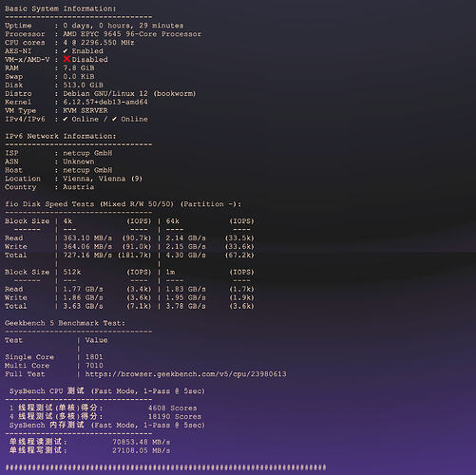476x475 pixels.
Task: Click the 4k total speed '727.16 MB/s'
Action: [87, 256]
